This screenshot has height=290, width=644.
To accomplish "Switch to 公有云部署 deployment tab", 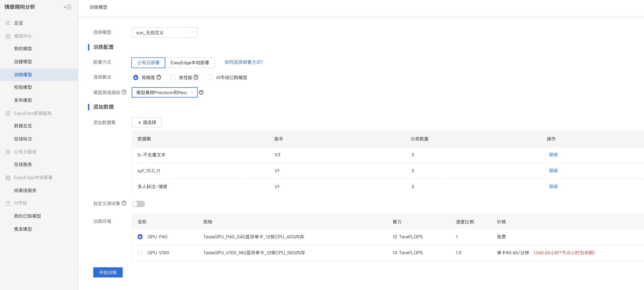I will [148, 63].
